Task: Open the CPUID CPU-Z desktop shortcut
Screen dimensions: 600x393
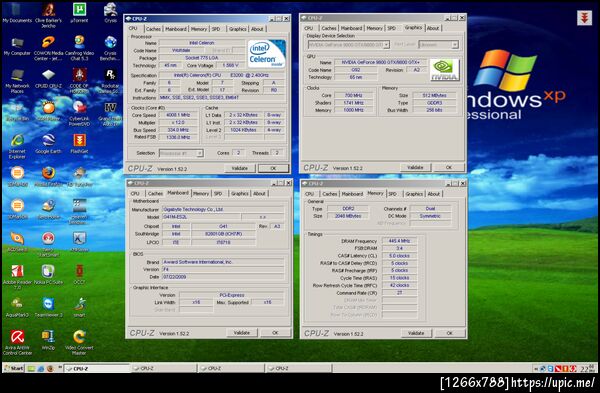Action: (x=48, y=79)
